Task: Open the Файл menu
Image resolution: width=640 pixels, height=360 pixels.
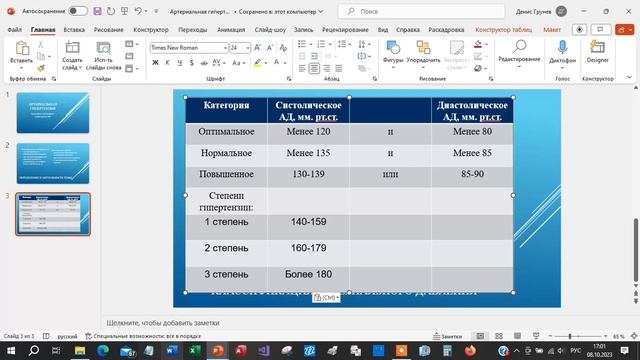Action: pyautogui.click(x=15, y=30)
